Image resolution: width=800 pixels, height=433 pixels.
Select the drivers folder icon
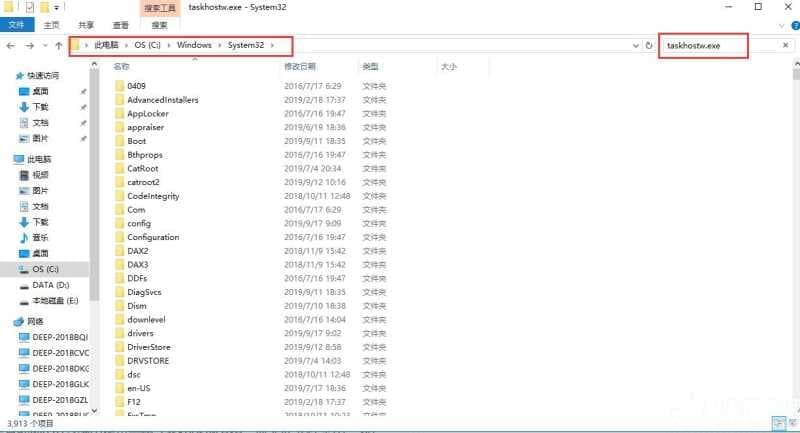pos(119,333)
